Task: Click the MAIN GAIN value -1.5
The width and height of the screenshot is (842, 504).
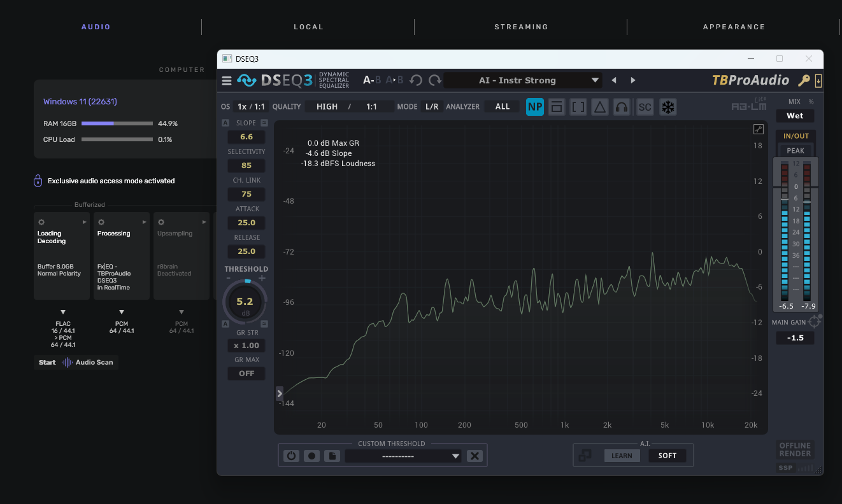Action: pyautogui.click(x=796, y=338)
